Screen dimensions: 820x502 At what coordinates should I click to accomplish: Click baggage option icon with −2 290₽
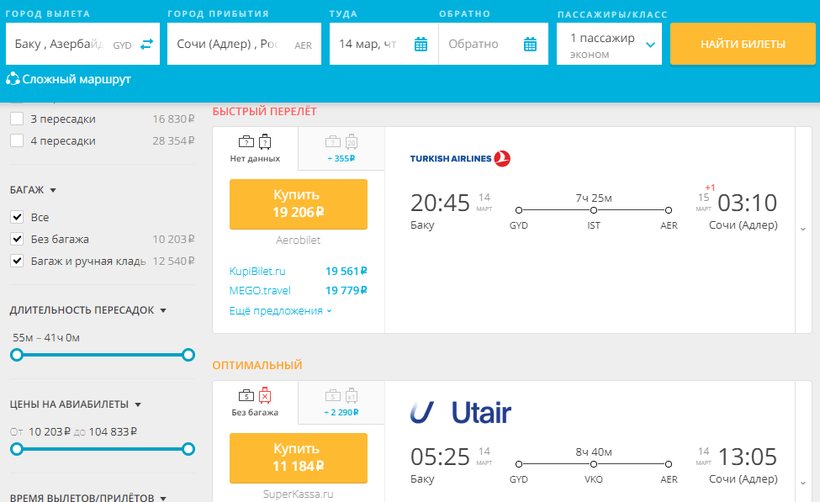click(341, 401)
